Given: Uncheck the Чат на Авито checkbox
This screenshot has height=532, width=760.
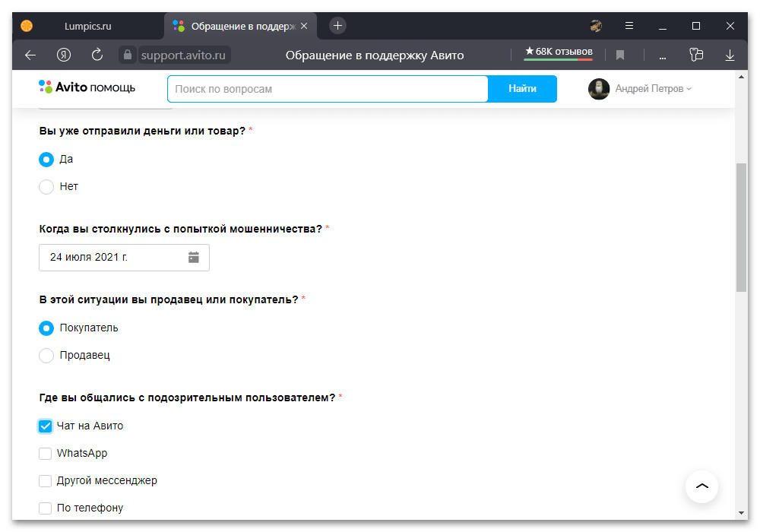Looking at the screenshot, I should tap(45, 426).
